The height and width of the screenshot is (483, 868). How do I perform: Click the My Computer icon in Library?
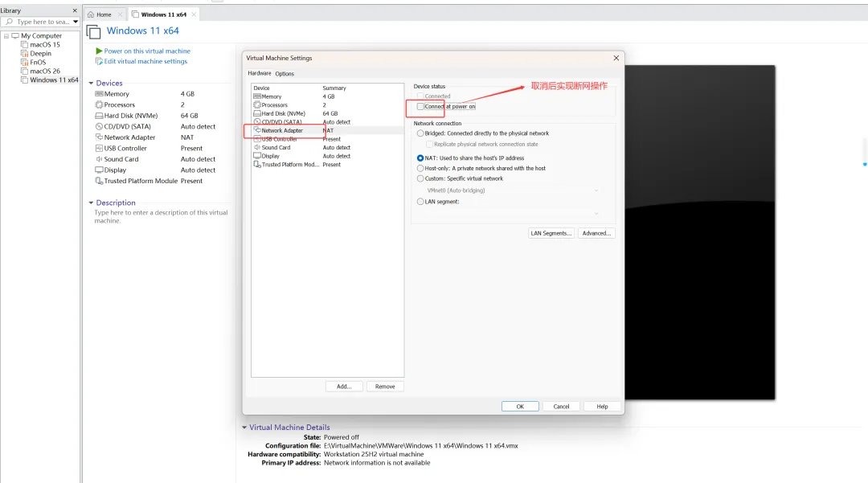[x=15, y=35]
